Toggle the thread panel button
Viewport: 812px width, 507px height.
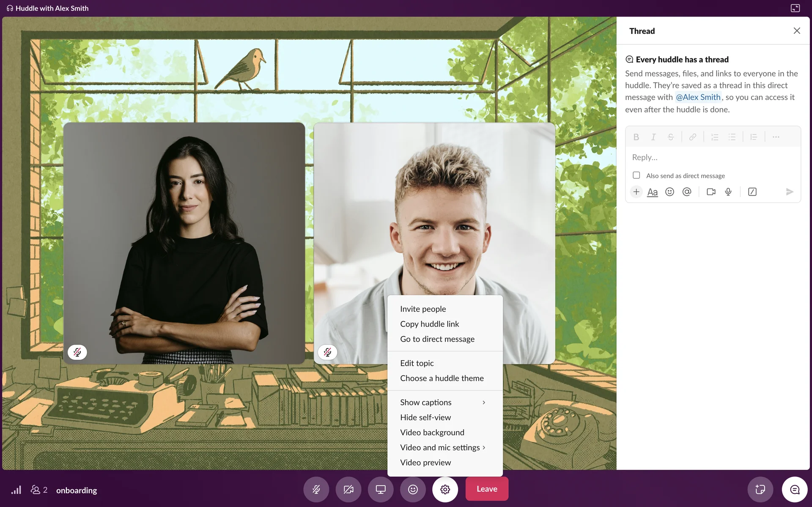(795, 489)
